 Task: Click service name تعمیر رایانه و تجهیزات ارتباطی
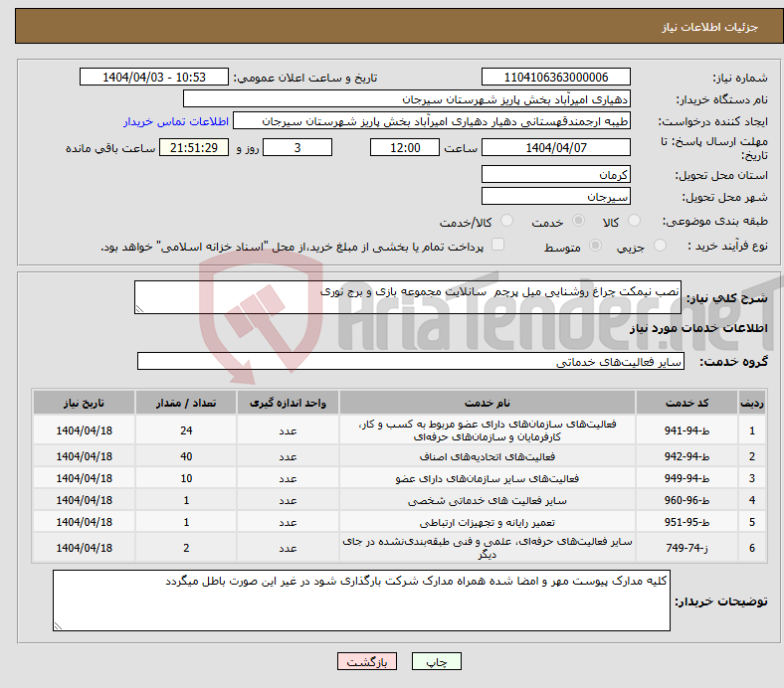coord(487,522)
